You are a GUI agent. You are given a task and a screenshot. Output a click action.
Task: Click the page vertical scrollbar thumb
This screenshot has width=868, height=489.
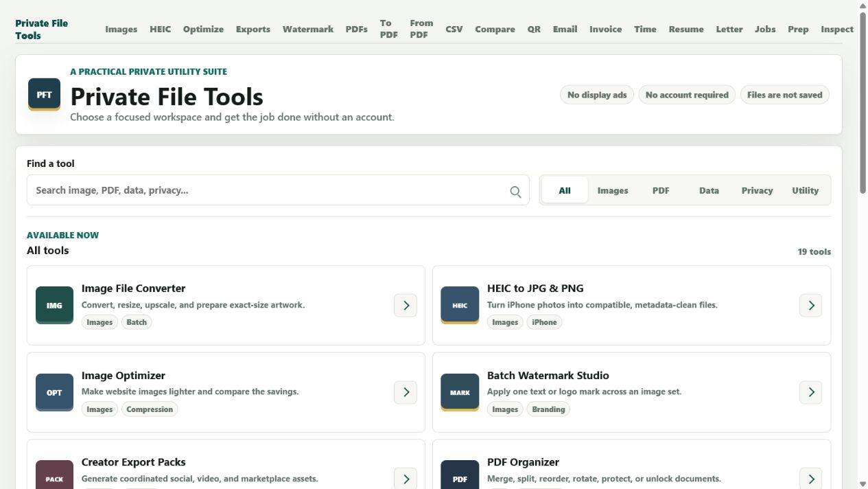coord(863,102)
